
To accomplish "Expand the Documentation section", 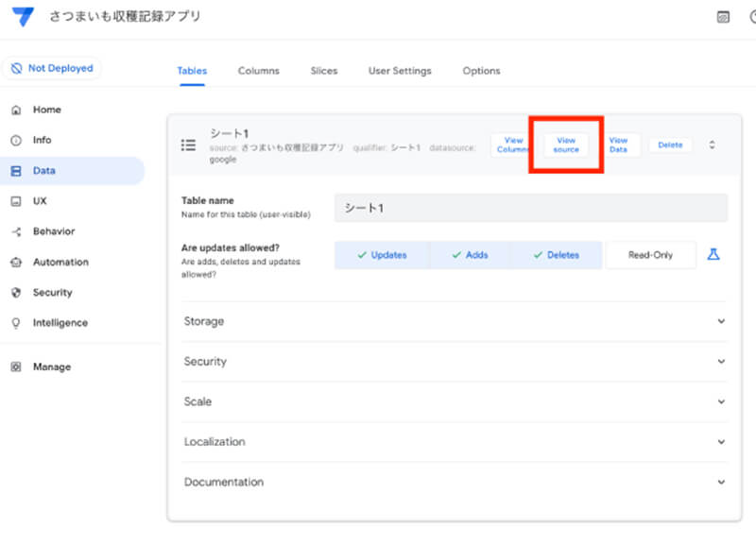I will (455, 482).
